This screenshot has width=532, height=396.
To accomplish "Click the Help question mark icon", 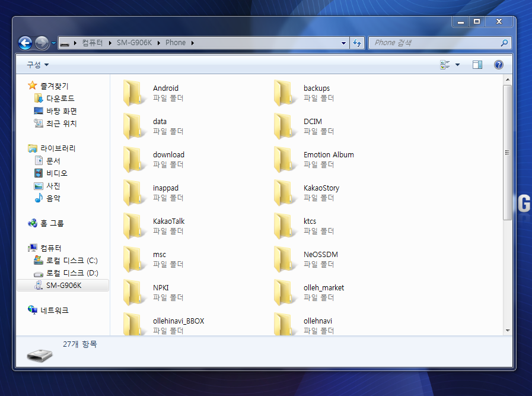I will 498,65.
